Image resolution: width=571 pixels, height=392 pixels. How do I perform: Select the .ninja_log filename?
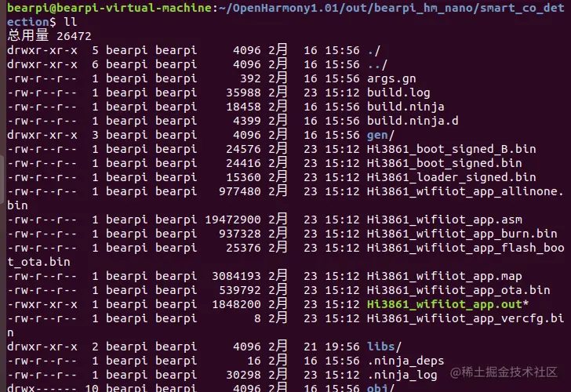click(402, 375)
